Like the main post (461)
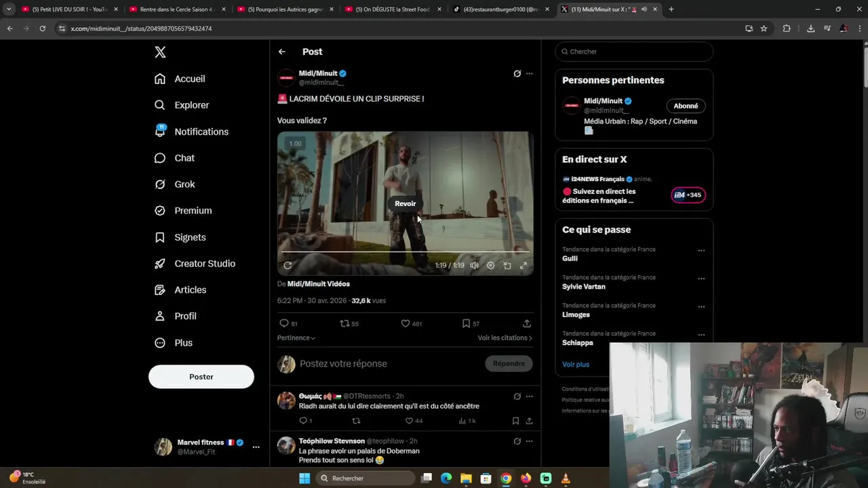Viewport: 868px width, 488px height. coord(412,324)
